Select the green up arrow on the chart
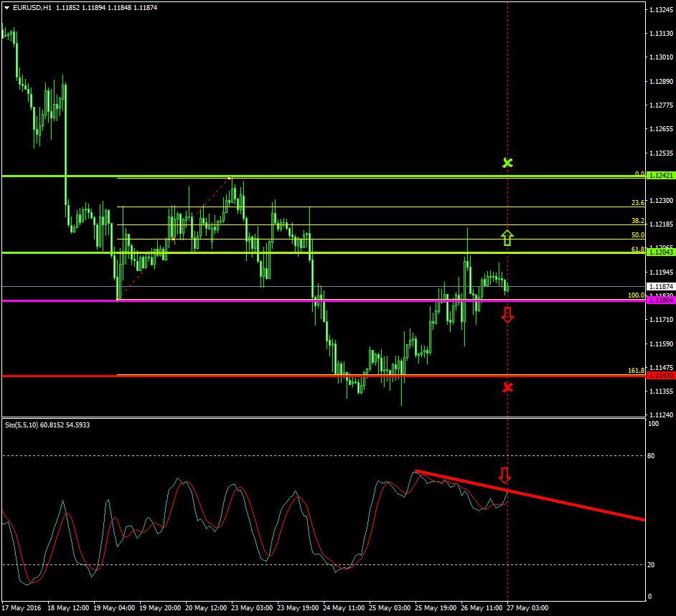This screenshot has height=616, width=676. click(507, 237)
